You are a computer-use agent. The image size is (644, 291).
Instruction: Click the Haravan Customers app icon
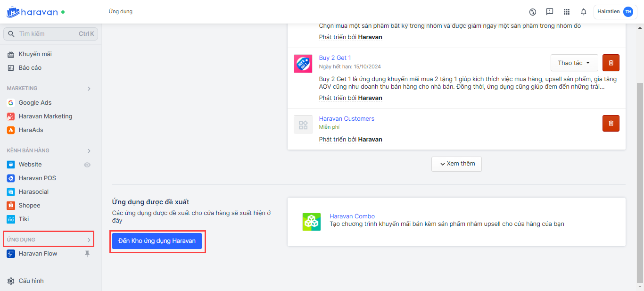click(303, 125)
